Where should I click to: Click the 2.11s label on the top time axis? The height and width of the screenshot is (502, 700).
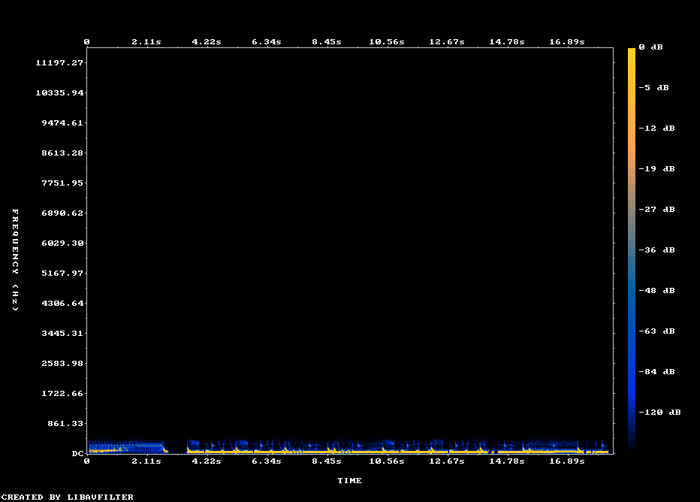[146, 42]
